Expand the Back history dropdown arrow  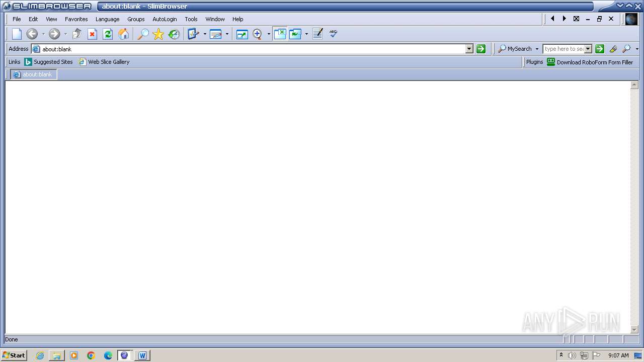[x=43, y=34]
